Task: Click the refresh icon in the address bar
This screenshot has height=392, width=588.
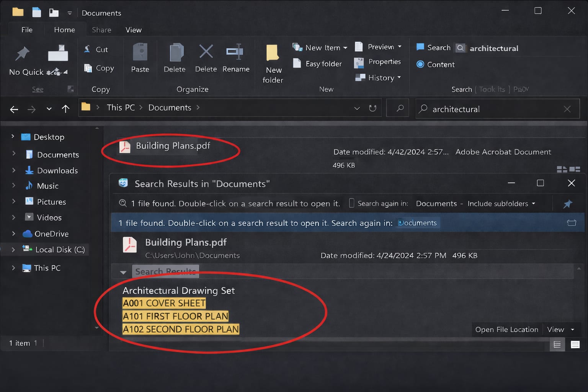Action: tap(372, 108)
